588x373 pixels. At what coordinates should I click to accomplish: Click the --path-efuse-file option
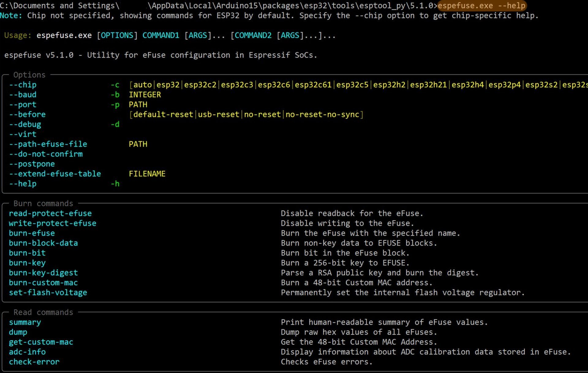pyautogui.click(x=48, y=144)
